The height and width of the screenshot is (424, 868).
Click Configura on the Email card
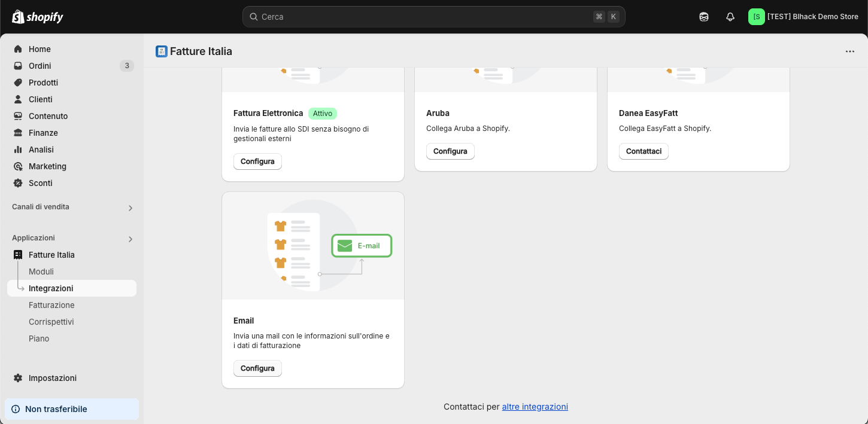click(x=257, y=368)
